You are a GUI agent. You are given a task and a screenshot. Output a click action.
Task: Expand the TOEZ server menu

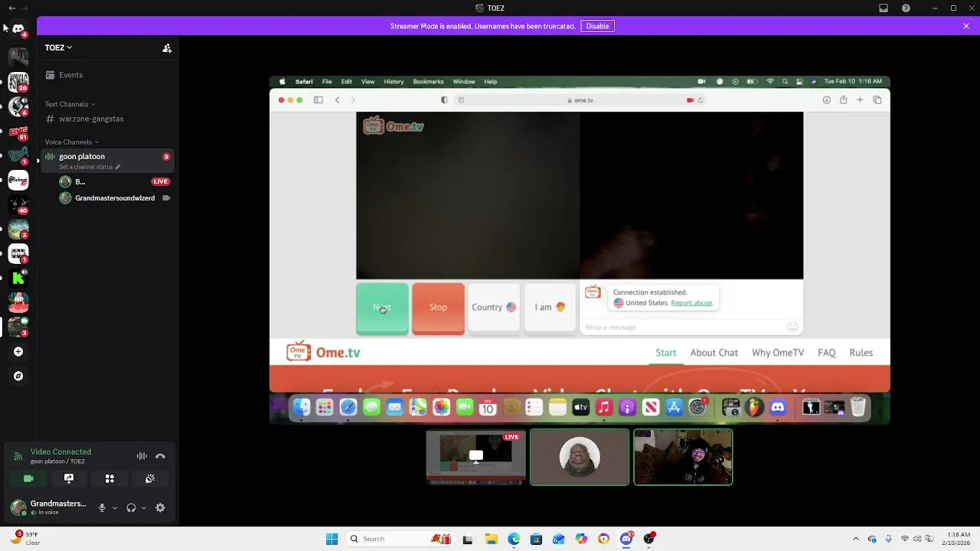coord(58,47)
